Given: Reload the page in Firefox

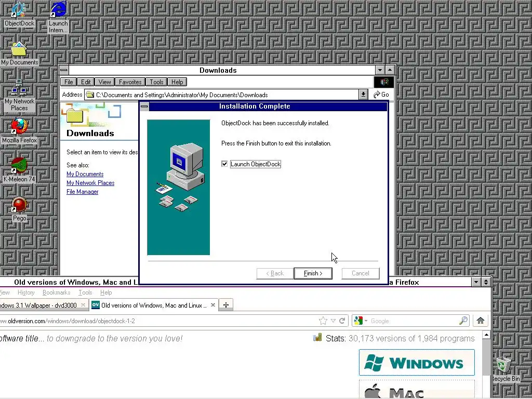Looking at the screenshot, I should pyautogui.click(x=342, y=321).
